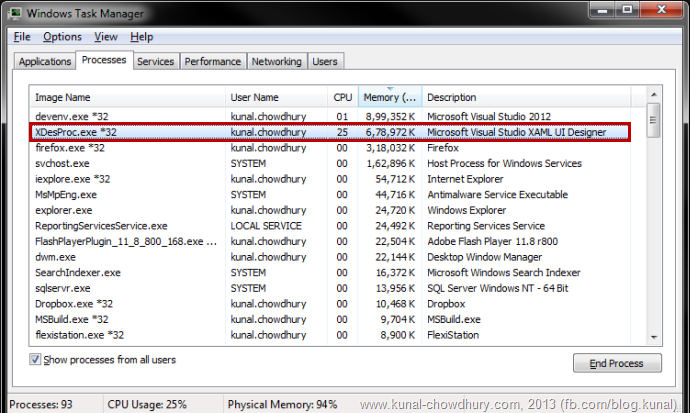Click the scrollbar down arrow
690x413 pixels.
654,337
